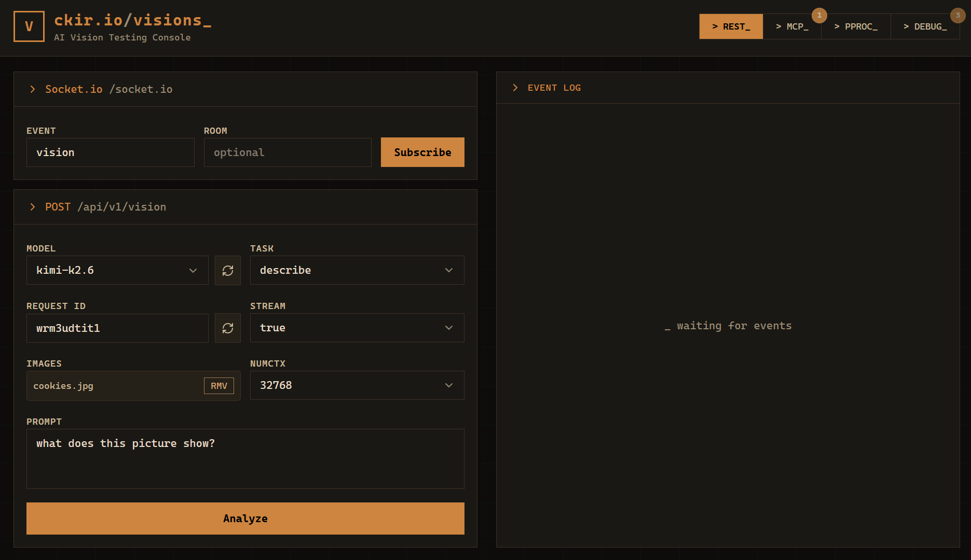Viewport: 971px width, 560px height.
Task: Focus the ROOM optional input field
Action: (288, 152)
